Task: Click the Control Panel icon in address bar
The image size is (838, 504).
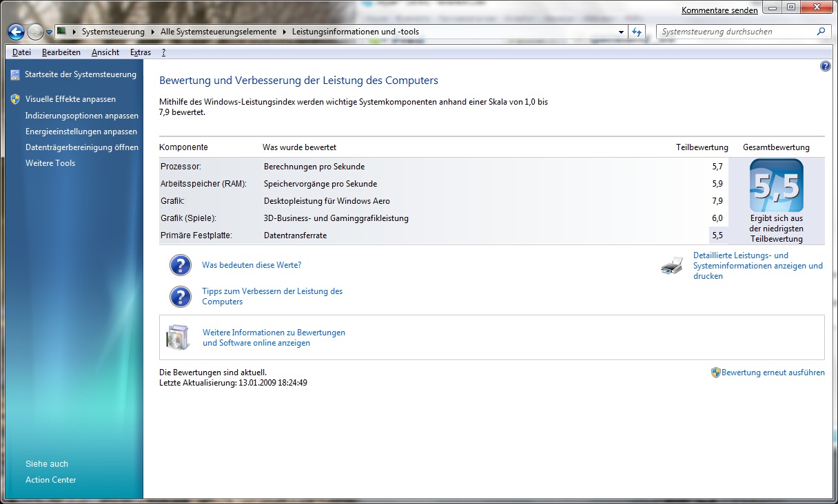Action: pyautogui.click(x=61, y=31)
